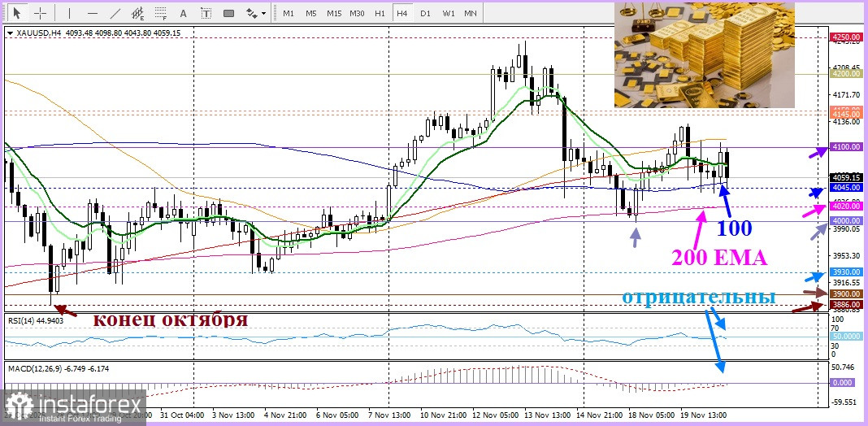Viewport: 868px width, 426px height.
Task: Select the Fibonacci retracement tool
Action: pyautogui.click(x=161, y=13)
